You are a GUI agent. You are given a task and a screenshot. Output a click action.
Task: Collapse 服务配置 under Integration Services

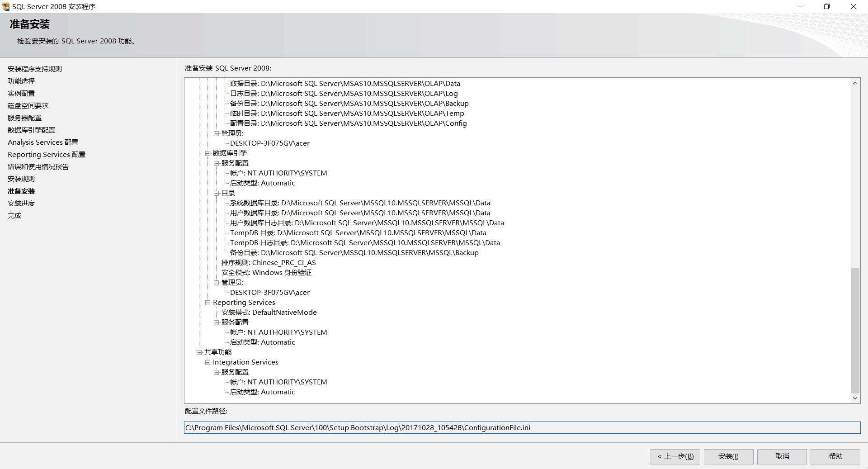pyautogui.click(x=217, y=372)
